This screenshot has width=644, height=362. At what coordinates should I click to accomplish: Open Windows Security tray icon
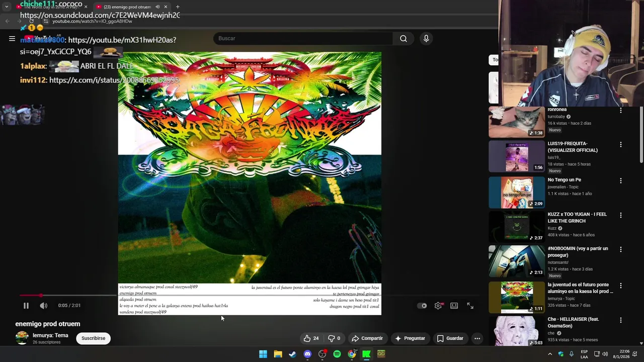(x=561, y=354)
